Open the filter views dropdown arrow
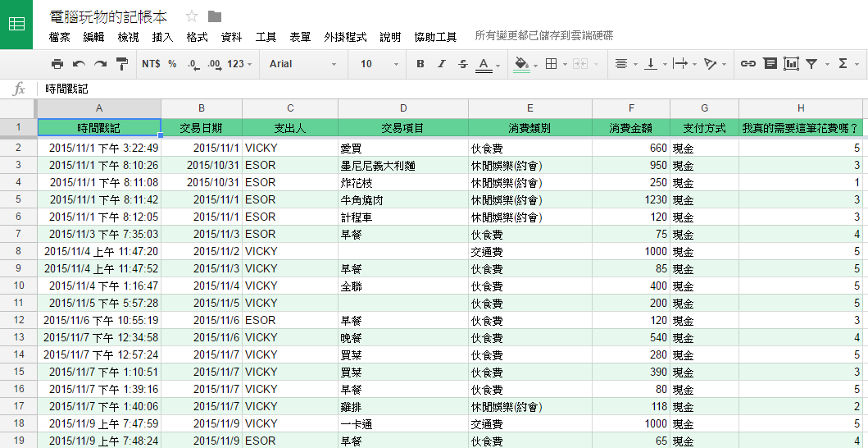The width and height of the screenshot is (868, 448). [827, 64]
